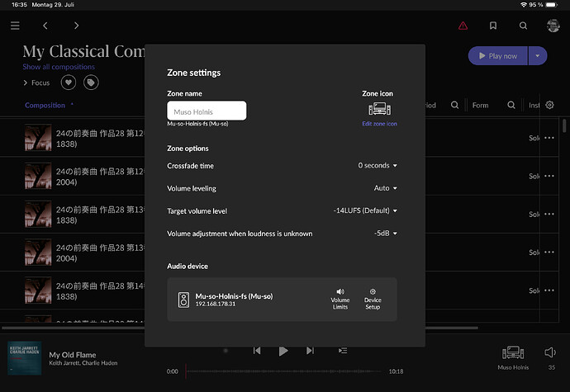Screen dimensions: 570x392
Task: Go forward with the right arrow
Action: [76, 26]
